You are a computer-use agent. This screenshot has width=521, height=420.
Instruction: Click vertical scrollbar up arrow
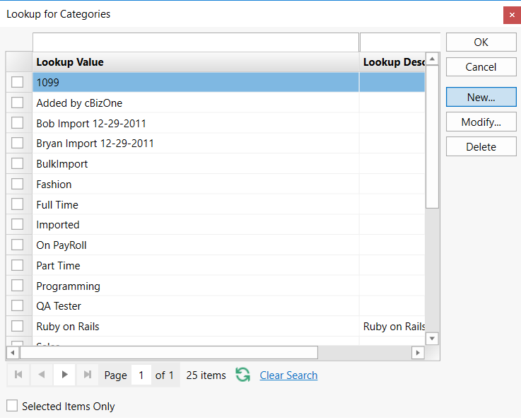point(432,59)
